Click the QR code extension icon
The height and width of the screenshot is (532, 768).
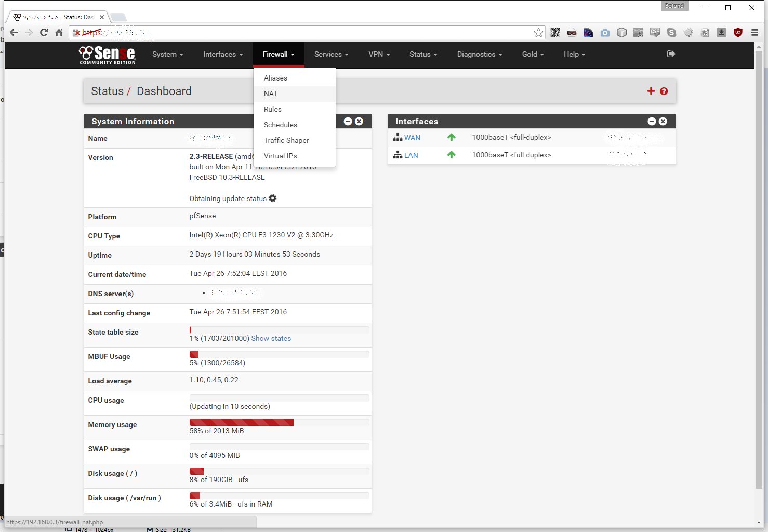pos(555,33)
